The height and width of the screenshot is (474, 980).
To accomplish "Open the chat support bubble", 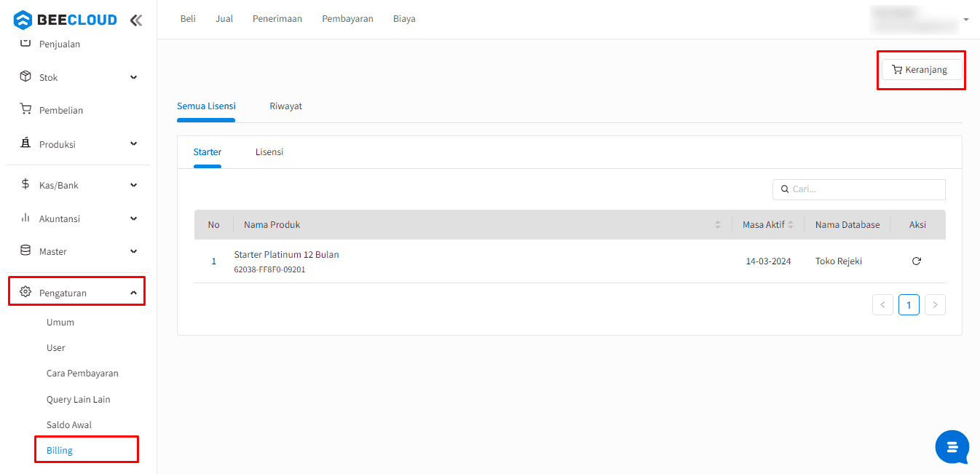I will 952,446.
